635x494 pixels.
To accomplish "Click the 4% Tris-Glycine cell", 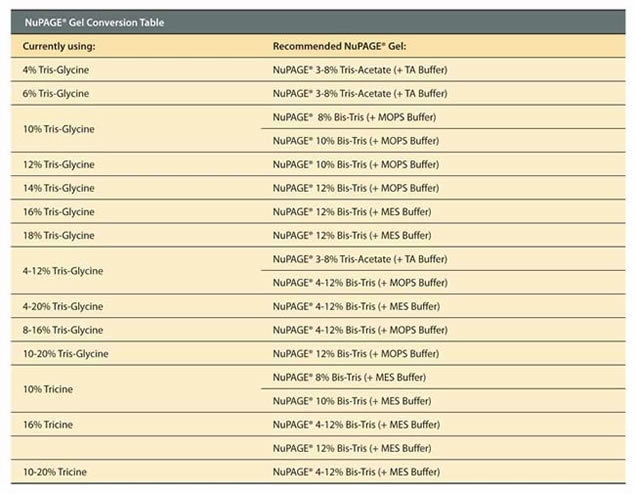I will (x=56, y=70).
